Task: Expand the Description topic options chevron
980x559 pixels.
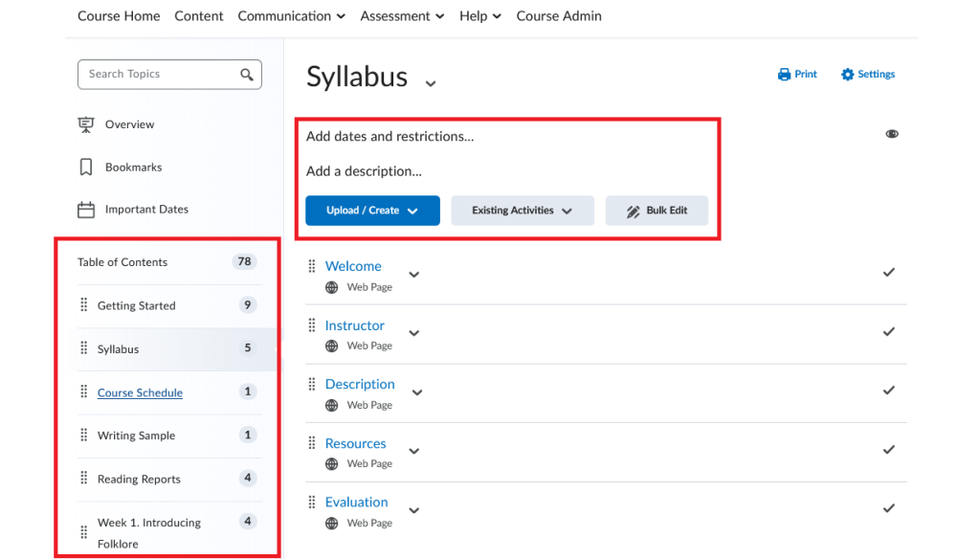Action: [417, 392]
